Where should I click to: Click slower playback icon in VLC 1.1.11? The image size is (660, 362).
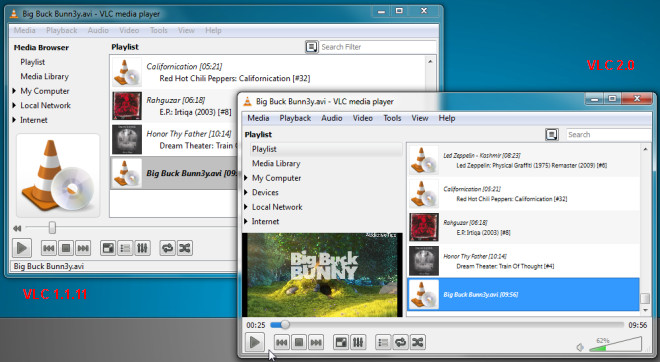pos(17,228)
